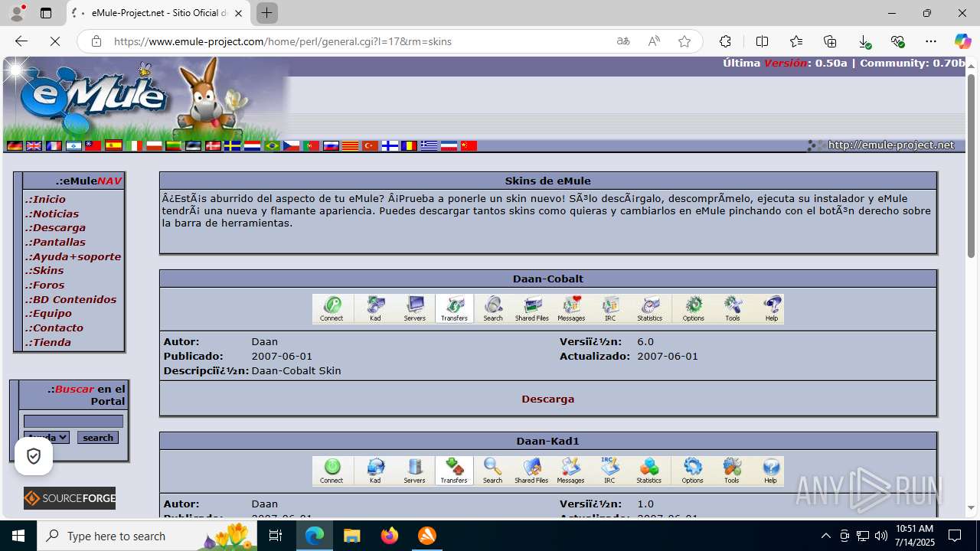The image size is (980, 551).
Task: Go back to the previous page
Action: pos(21,41)
